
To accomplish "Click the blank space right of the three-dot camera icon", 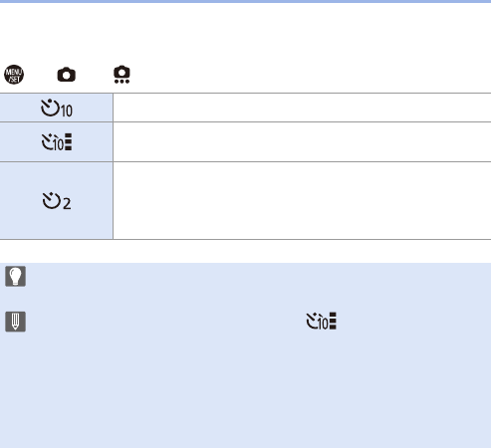I will point(311,75).
